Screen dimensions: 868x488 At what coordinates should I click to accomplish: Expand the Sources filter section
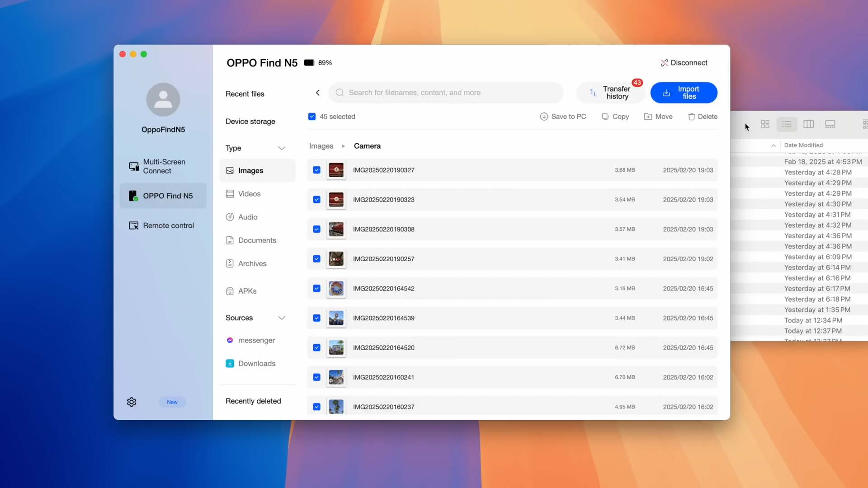281,318
